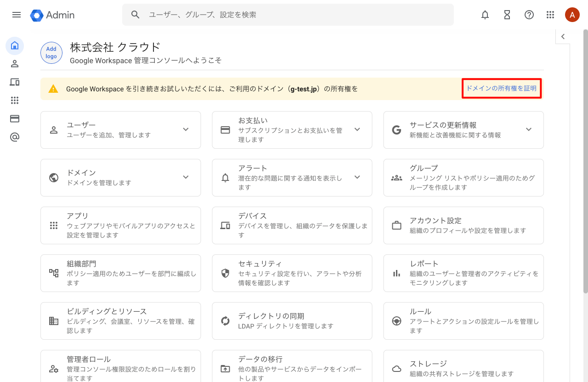Viewport: 588px width, 382px height.
Task: Collapse the right side panel arrow
Action: click(x=563, y=37)
